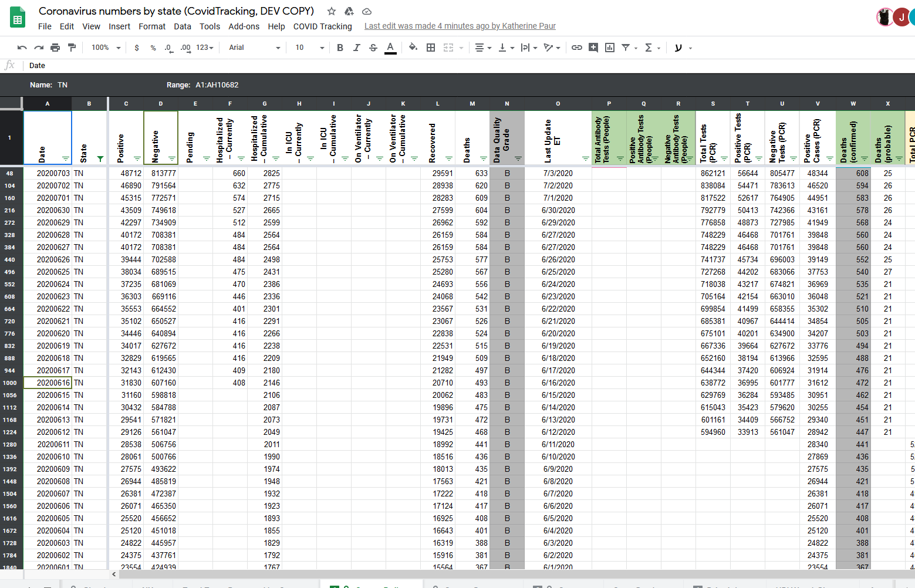Decrease decimal places
Screen dimensions: 915x588
pyautogui.click(x=168, y=48)
